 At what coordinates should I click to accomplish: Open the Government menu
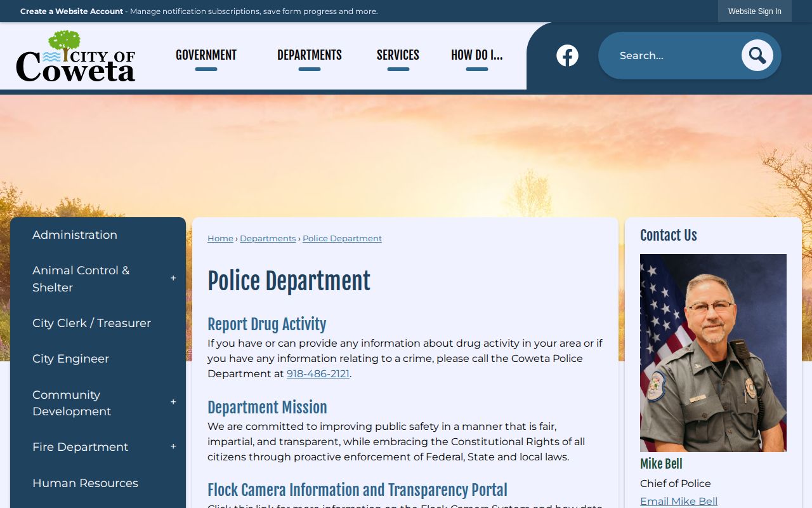(206, 56)
